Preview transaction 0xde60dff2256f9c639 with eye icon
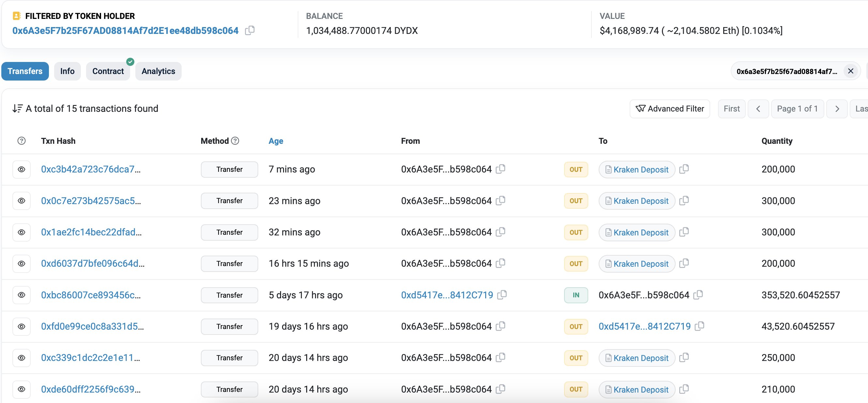The width and height of the screenshot is (868, 403). click(22, 390)
